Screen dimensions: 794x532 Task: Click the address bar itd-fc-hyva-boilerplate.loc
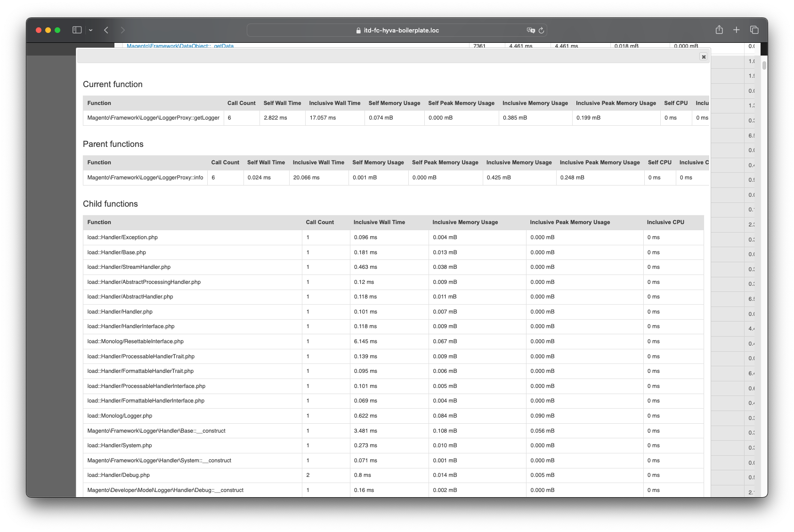(x=397, y=30)
